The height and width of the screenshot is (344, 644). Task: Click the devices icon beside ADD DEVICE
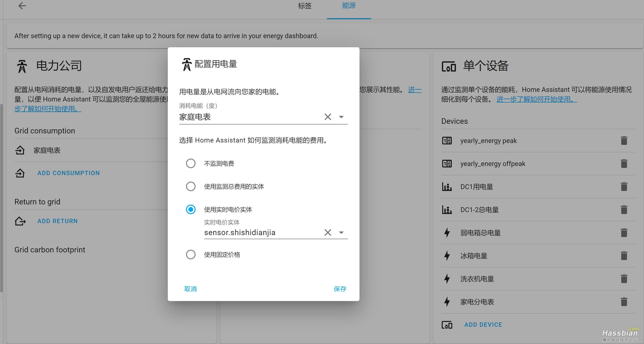tap(447, 325)
